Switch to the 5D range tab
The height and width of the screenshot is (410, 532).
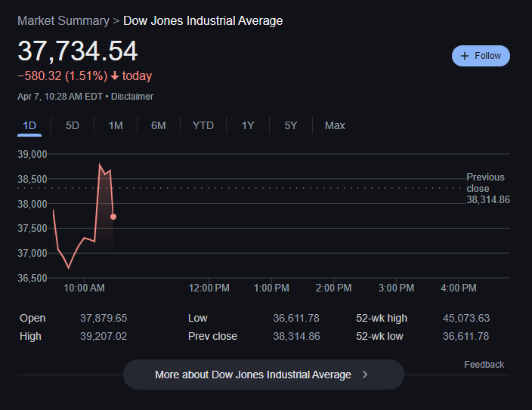(x=73, y=125)
